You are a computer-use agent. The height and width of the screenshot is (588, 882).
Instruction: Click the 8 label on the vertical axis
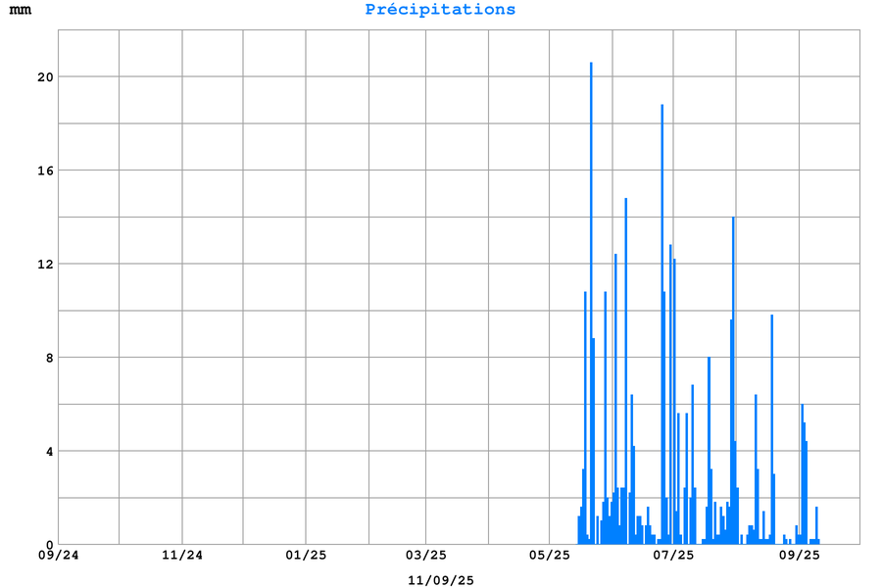48,358
